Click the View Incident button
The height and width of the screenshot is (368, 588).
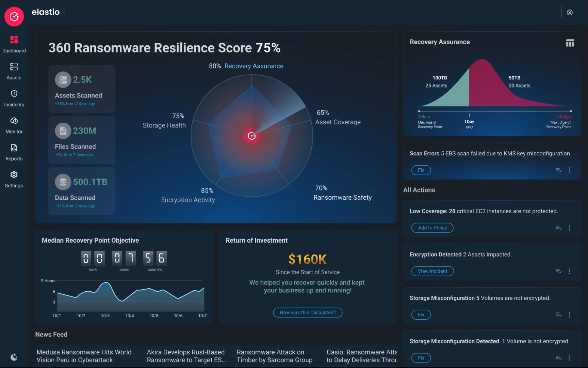point(432,271)
